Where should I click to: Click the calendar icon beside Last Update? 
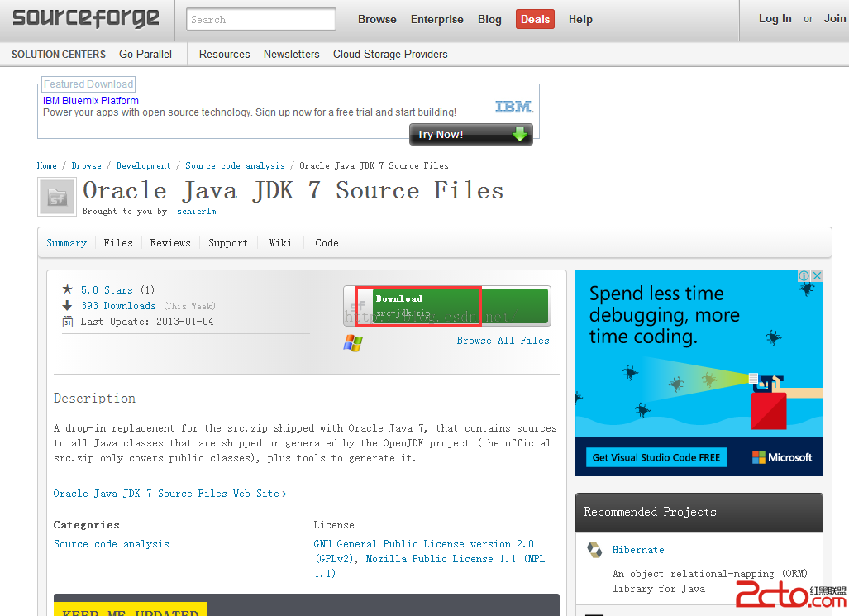pos(67,322)
